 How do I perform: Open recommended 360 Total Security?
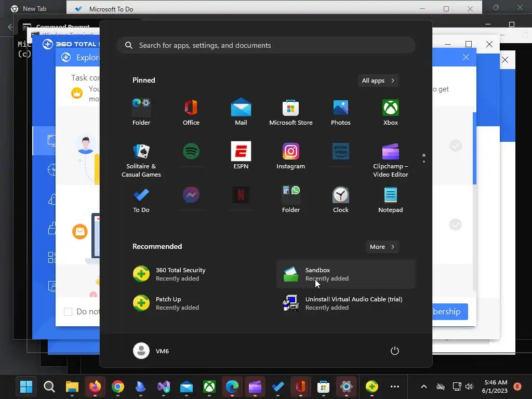pyautogui.click(x=196, y=274)
